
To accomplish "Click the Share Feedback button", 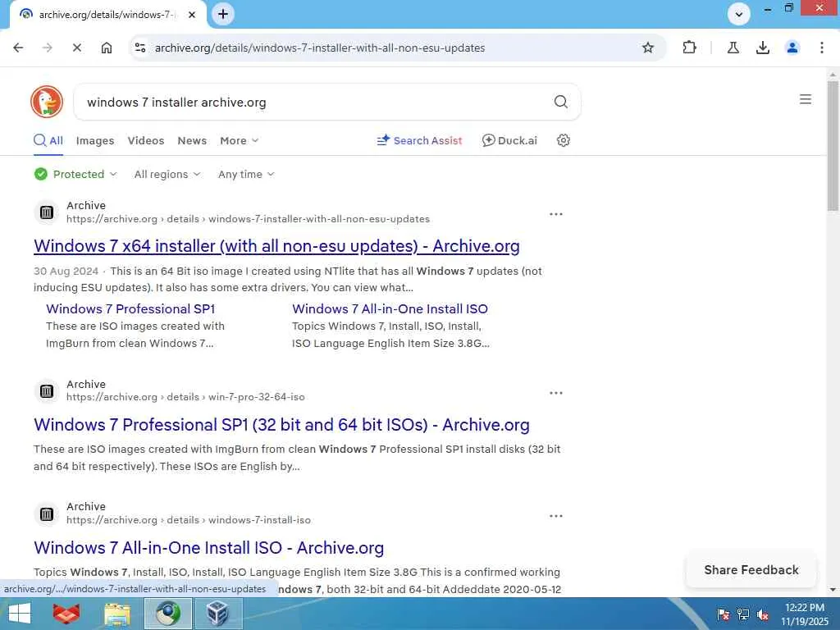I will coord(751,569).
